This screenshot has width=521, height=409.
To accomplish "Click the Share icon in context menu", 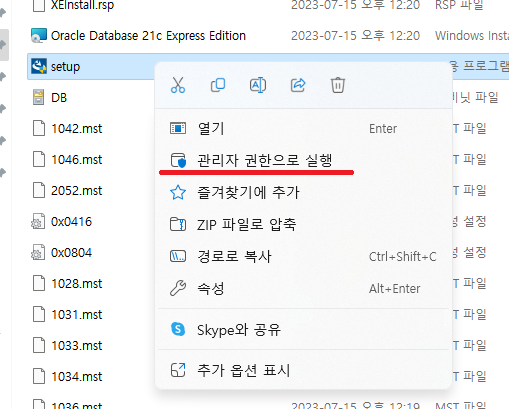I will pos(298,85).
